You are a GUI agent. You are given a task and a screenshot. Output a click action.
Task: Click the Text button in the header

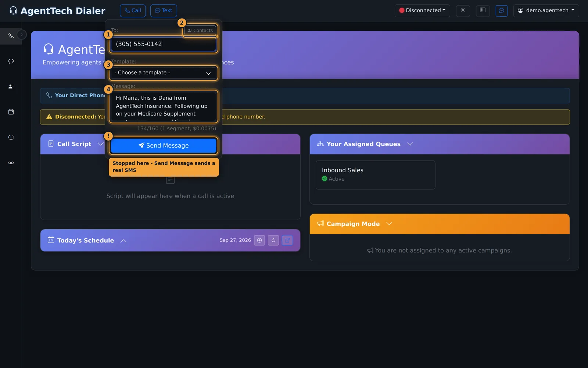pos(164,11)
